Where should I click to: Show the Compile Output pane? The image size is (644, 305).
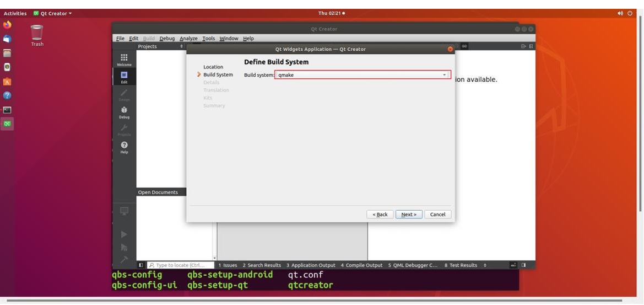click(x=361, y=265)
